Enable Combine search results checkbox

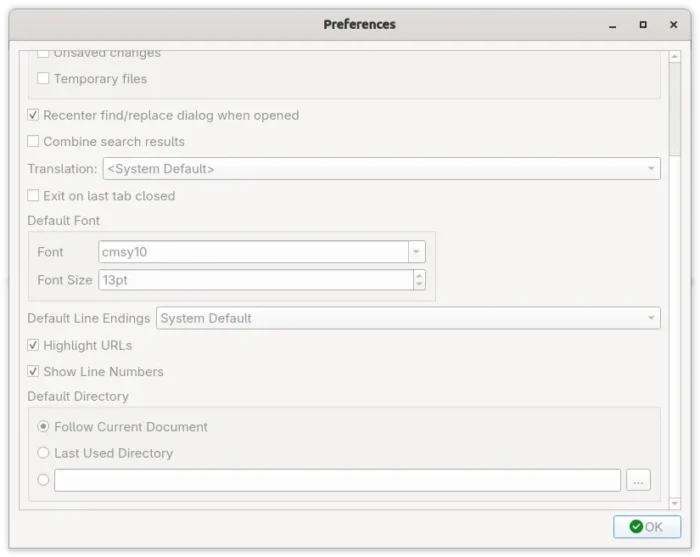tap(34, 142)
